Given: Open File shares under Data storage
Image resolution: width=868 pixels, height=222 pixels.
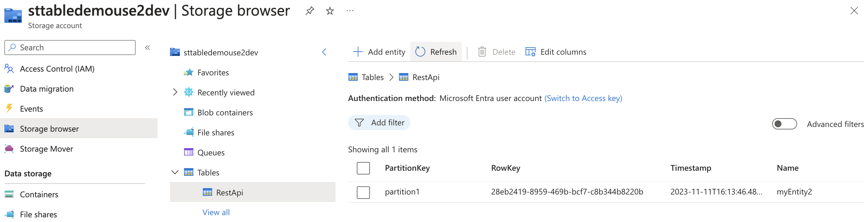Looking at the screenshot, I should (x=38, y=214).
